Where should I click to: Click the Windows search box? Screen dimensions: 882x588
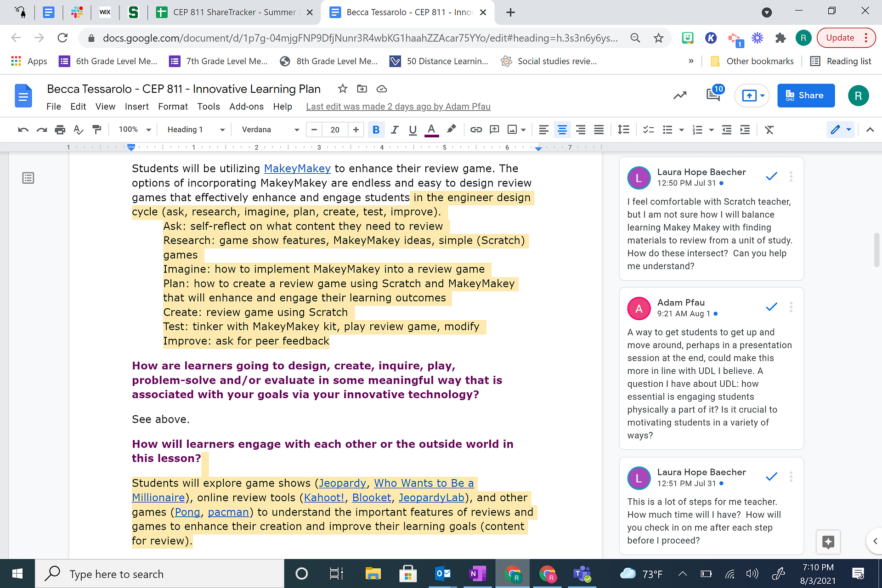coord(160,574)
